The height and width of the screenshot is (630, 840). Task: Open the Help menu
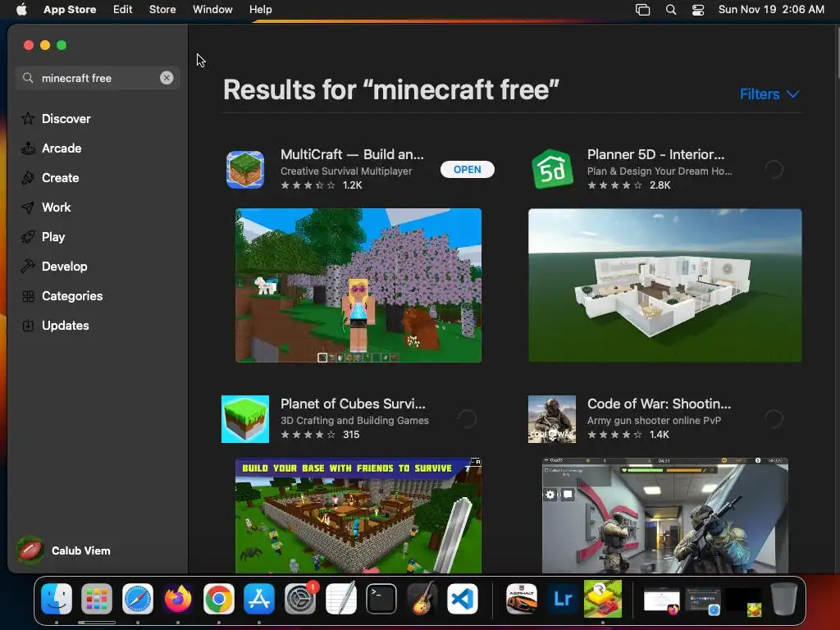tap(260, 9)
